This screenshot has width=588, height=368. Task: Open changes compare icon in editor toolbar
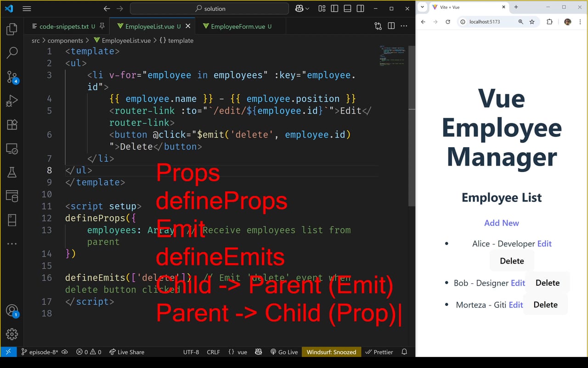[x=378, y=26]
